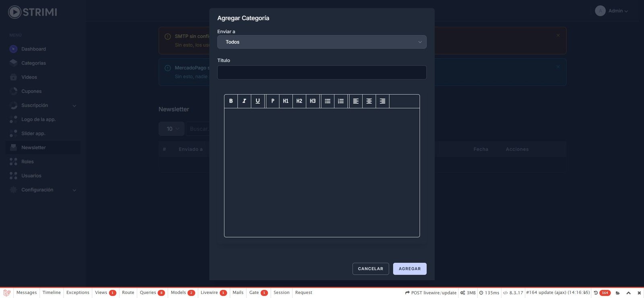Open debugbar file browser folder icon
Image resolution: width=644 pixels, height=298 pixels.
click(x=618, y=293)
